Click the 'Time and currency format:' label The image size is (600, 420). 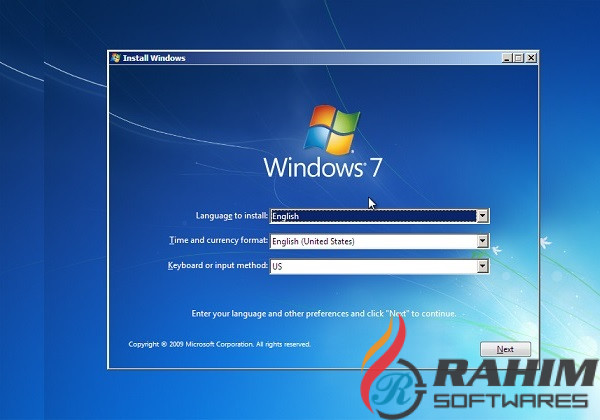[x=218, y=240]
